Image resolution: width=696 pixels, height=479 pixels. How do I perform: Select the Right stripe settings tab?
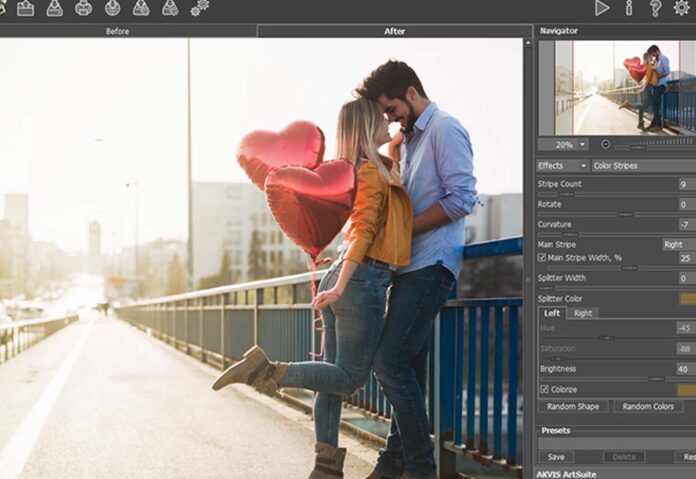[583, 313]
